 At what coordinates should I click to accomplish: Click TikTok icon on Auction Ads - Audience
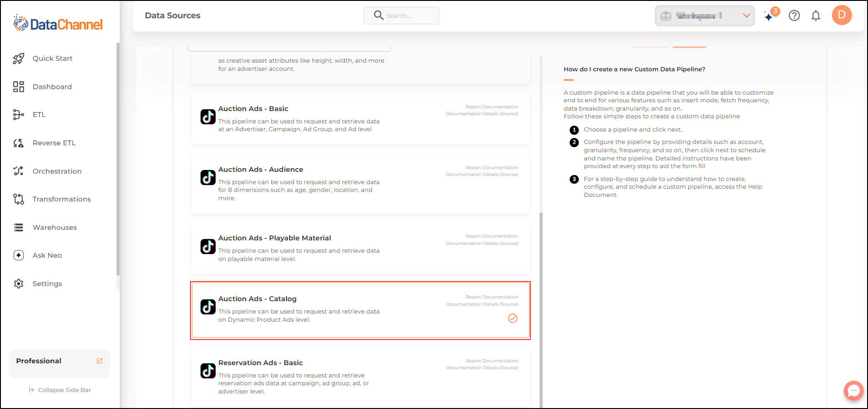coord(208,178)
